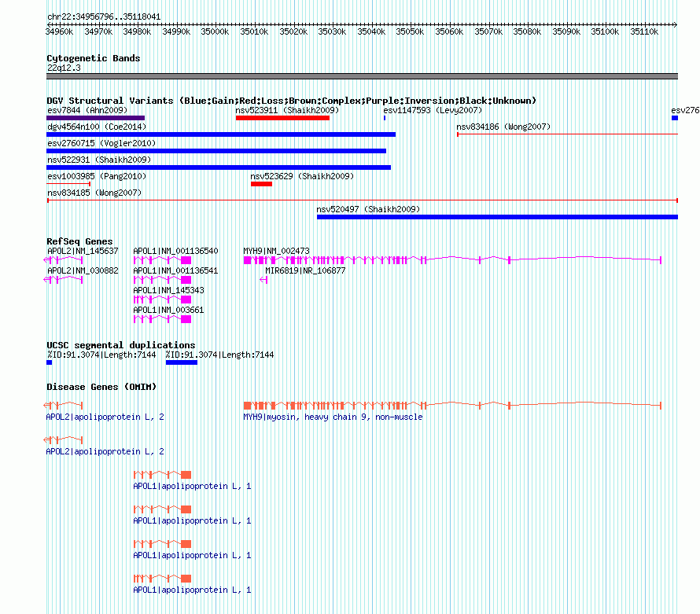Viewport: 700px width, 614px height.
Task: Click the MIR6819|NR_106877 microRNA glyph
Action: pyautogui.click(x=263, y=279)
